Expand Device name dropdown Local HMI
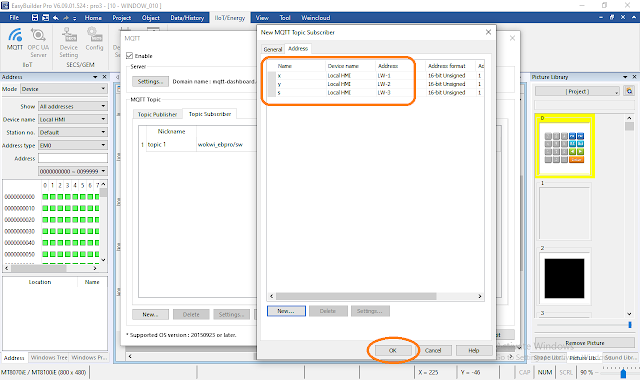This screenshot has height=380, width=640. pyautogui.click(x=73, y=119)
